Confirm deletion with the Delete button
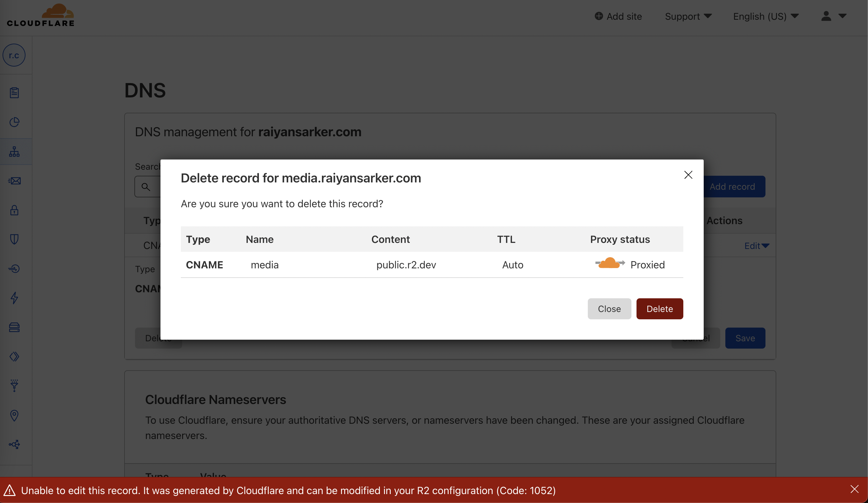Viewport: 868px width, 503px height. click(659, 309)
